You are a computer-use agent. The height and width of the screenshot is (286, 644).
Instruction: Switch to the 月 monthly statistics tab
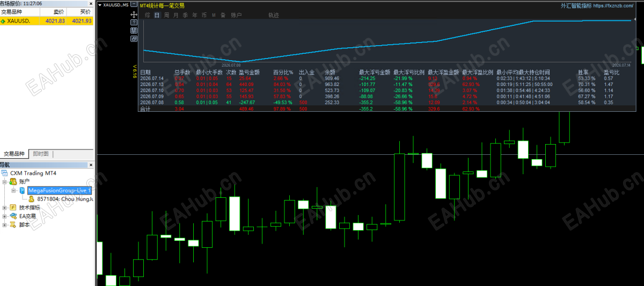click(175, 15)
